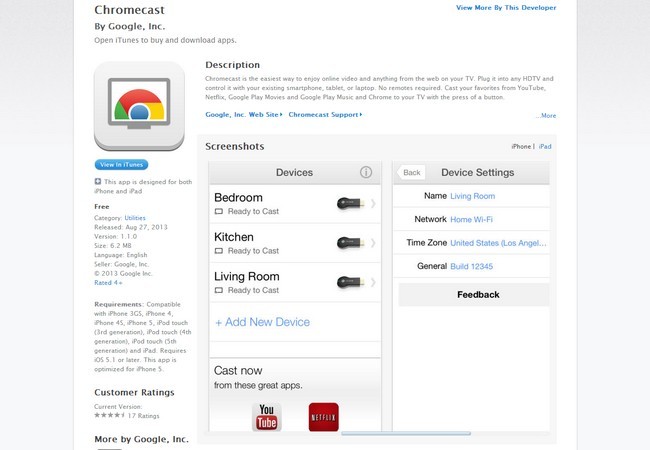Open the Netflix app icon
Screen dimensions: 650x450
pos(323,417)
